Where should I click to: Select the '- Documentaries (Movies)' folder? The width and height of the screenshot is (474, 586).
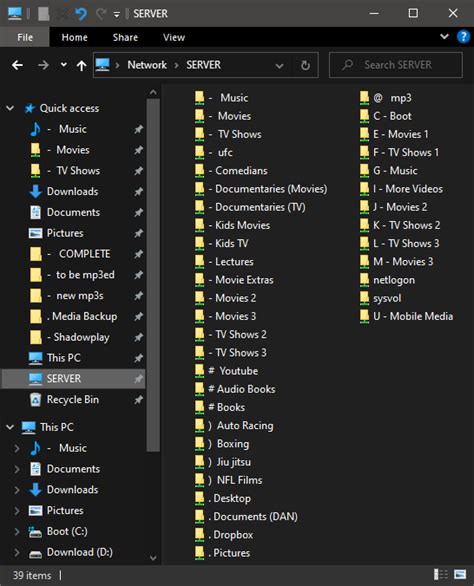pyautogui.click(x=261, y=189)
